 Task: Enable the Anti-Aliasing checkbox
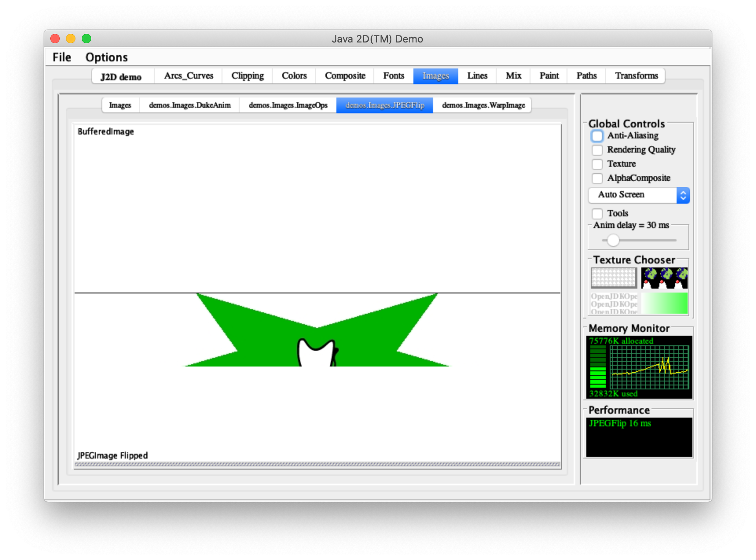597,136
